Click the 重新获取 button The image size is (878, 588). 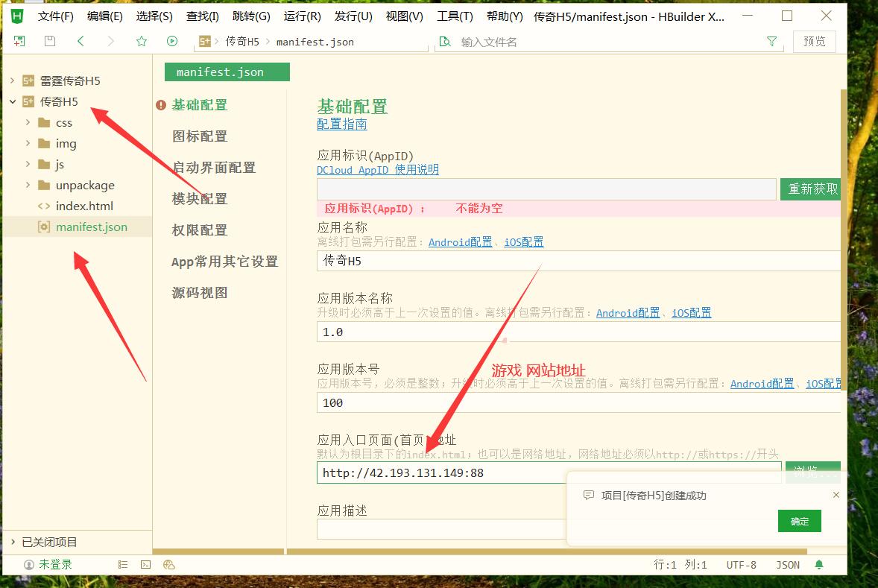coord(813,189)
